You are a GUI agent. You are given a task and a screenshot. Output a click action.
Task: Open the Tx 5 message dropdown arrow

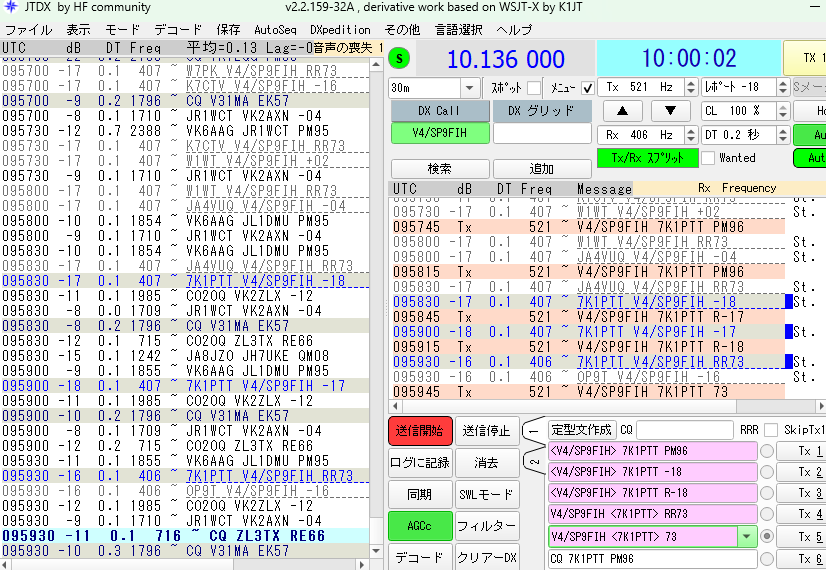click(x=747, y=537)
